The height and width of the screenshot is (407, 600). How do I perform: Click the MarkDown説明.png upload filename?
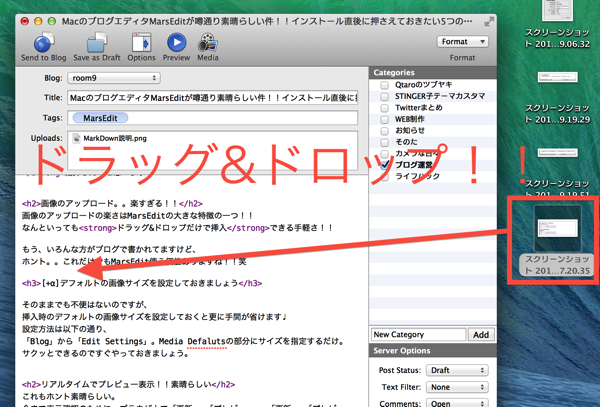(x=115, y=138)
